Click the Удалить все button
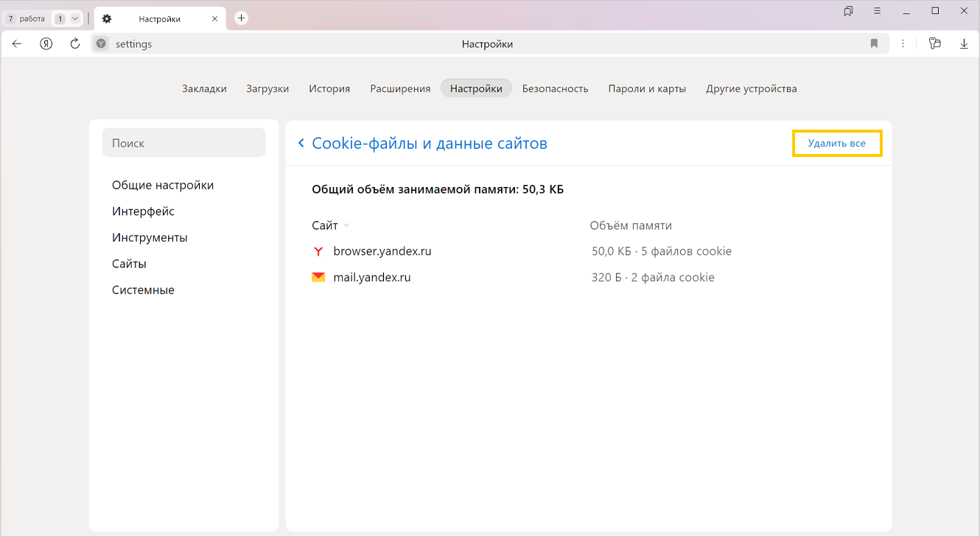Image resolution: width=980 pixels, height=537 pixels. click(836, 143)
